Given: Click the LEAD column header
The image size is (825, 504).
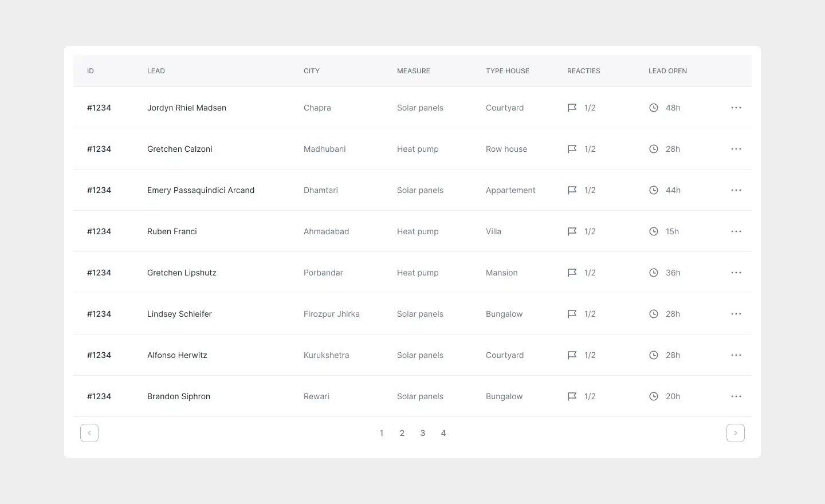Looking at the screenshot, I should (156, 71).
